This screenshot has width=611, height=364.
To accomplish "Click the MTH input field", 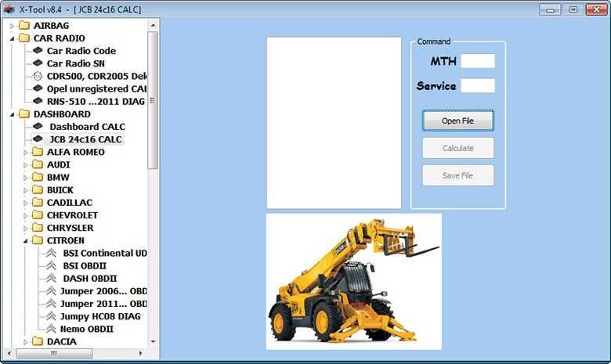I will 478,61.
